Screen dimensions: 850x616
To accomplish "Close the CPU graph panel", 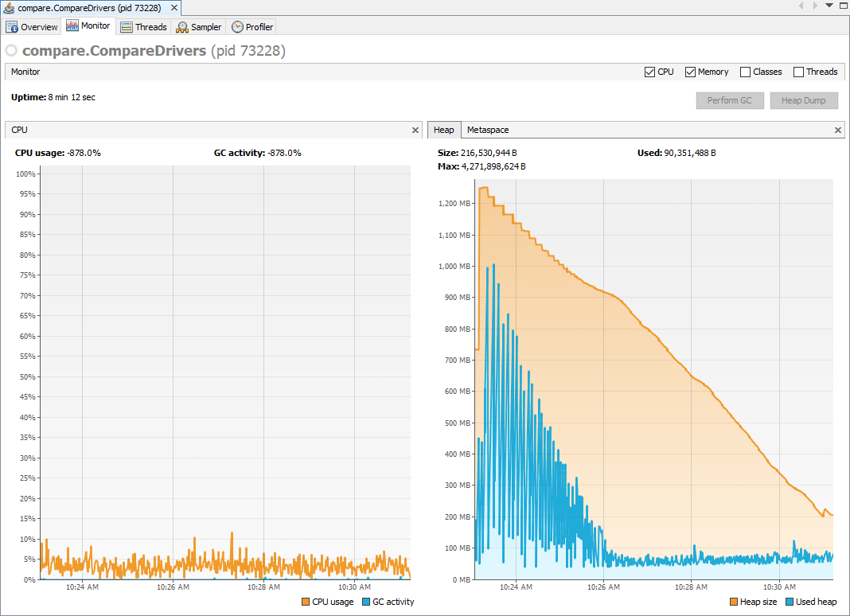I will point(415,130).
